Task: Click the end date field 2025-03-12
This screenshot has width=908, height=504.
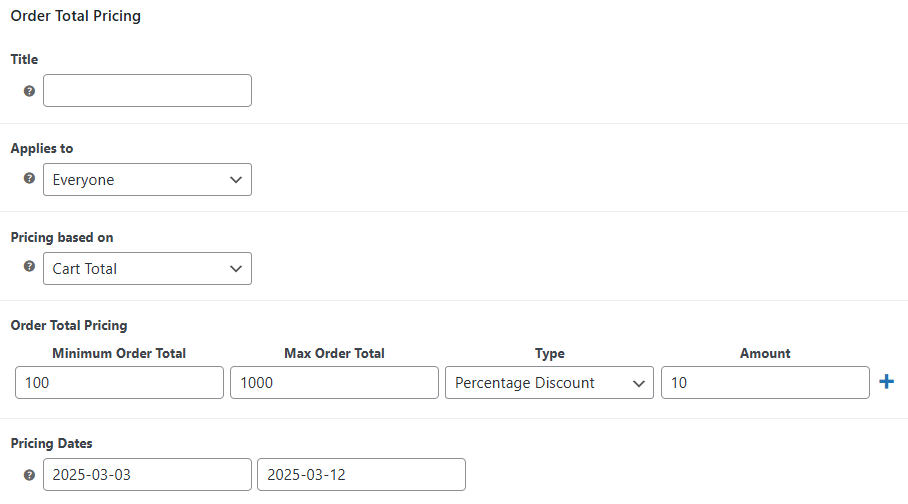Action: (x=361, y=474)
